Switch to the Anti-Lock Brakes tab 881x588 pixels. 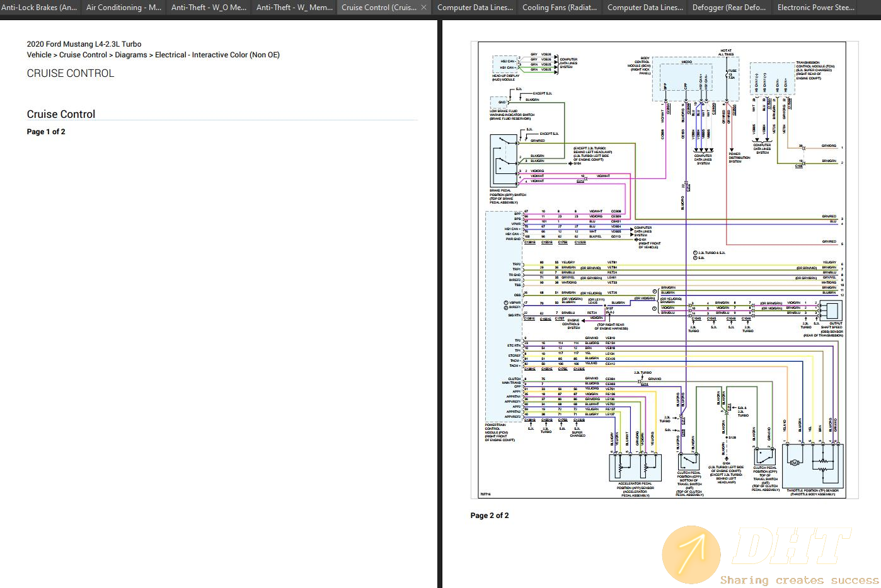click(x=39, y=8)
